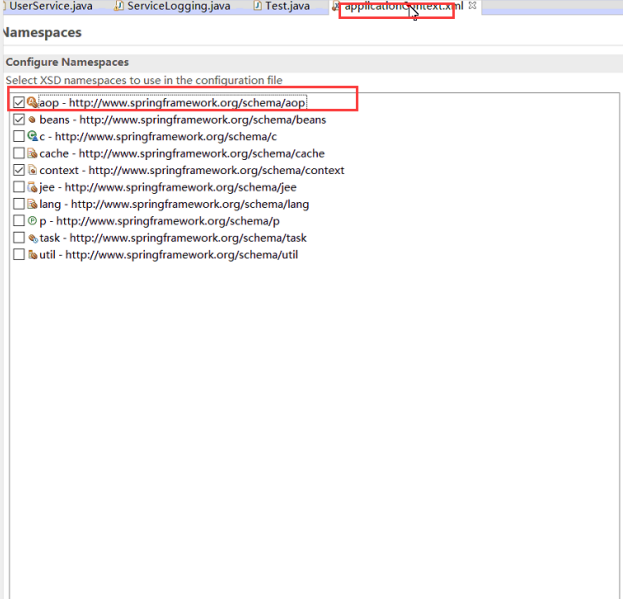Select the aop schema URL text
623x599 pixels.
coord(187,103)
